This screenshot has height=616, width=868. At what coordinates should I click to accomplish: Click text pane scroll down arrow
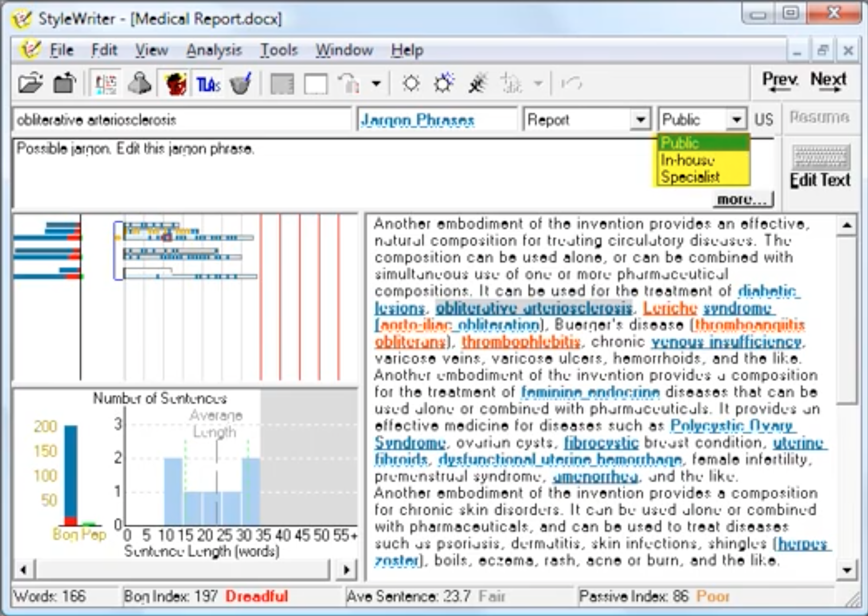[x=847, y=570]
